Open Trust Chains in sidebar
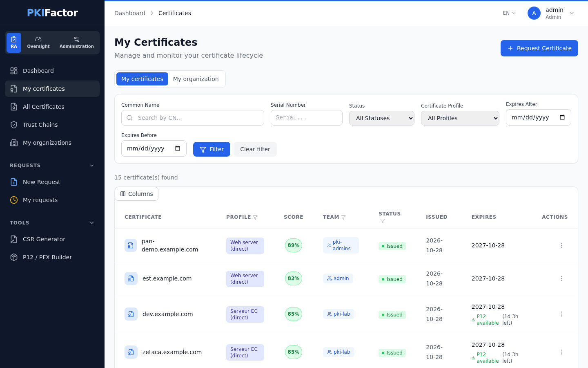This screenshot has height=368, width=588. click(52, 125)
